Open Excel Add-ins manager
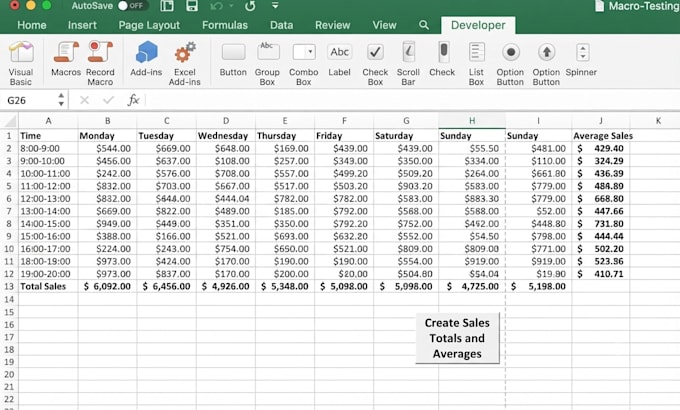680x410 pixels. pos(185,64)
